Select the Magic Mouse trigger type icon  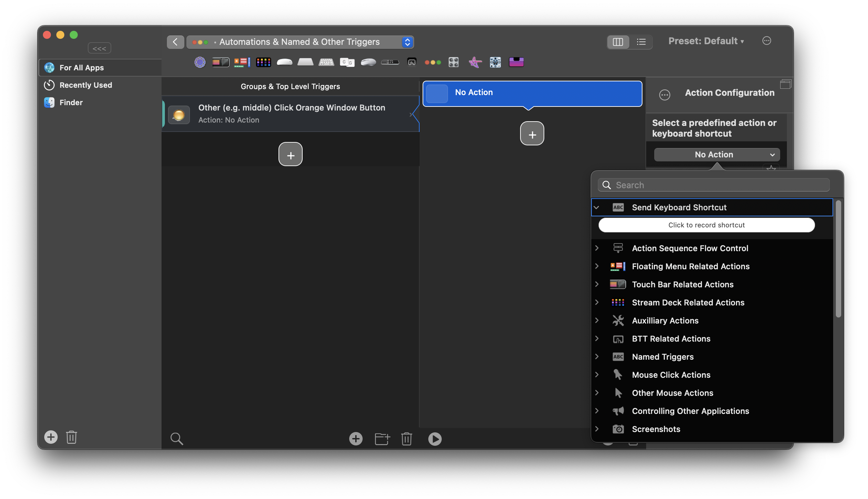284,62
